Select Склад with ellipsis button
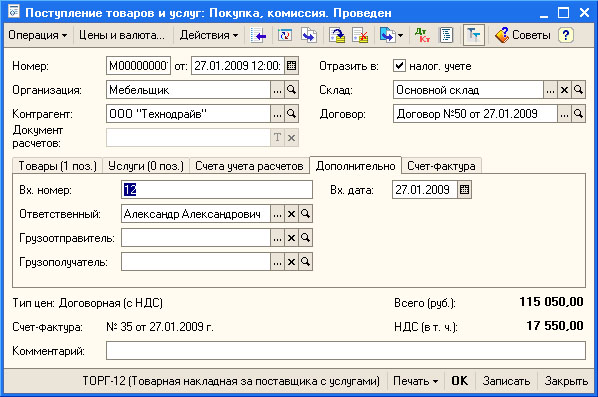Viewport: 598px width, 397px height. (x=550, y=90)
